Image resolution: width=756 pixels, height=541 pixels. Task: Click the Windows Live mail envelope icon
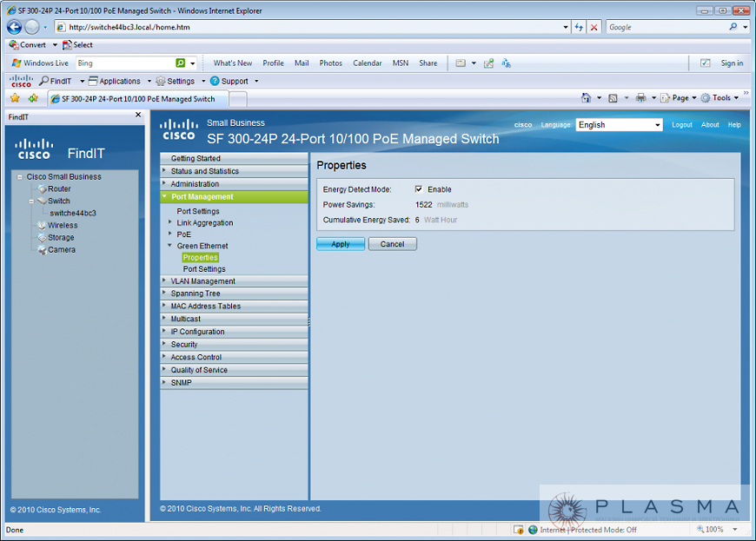[x=461, y=63]
